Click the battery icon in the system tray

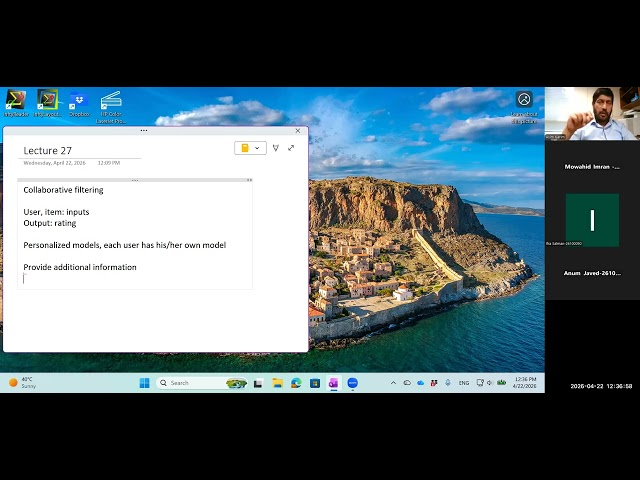point(502,383)
